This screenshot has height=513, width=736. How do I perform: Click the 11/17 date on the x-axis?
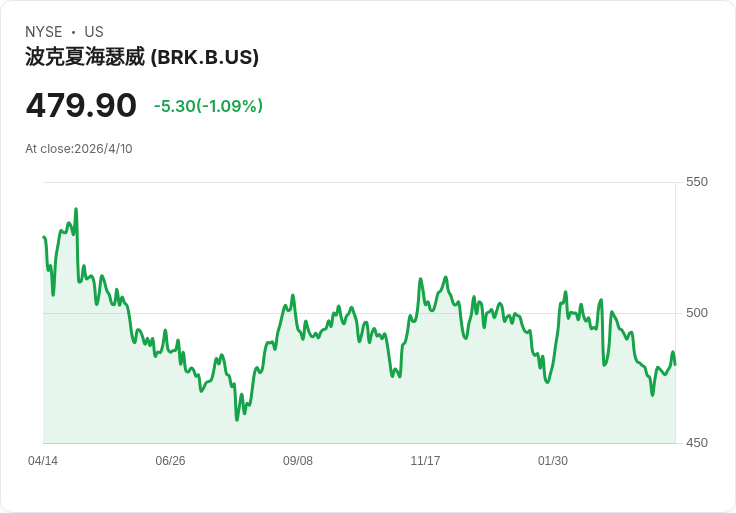(x=425, y=461)
